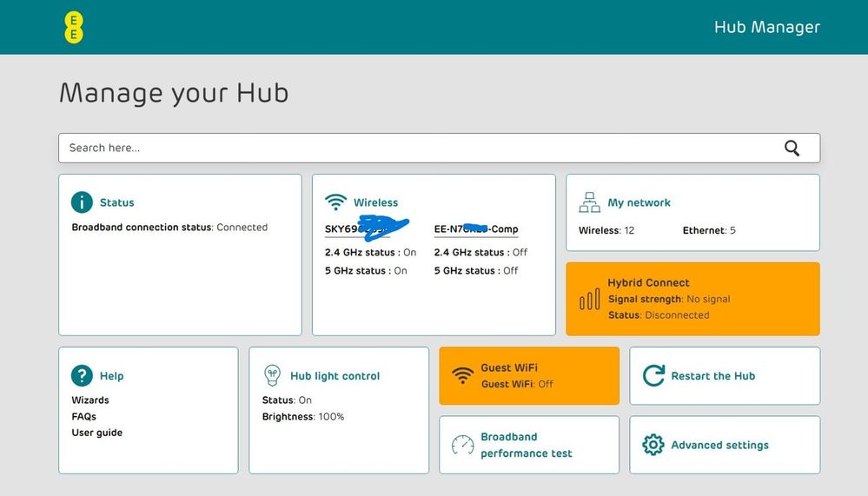Open the Status heading link
This screenshot has height=496, width=868.
pyautogui.click(x=116, y=202)
